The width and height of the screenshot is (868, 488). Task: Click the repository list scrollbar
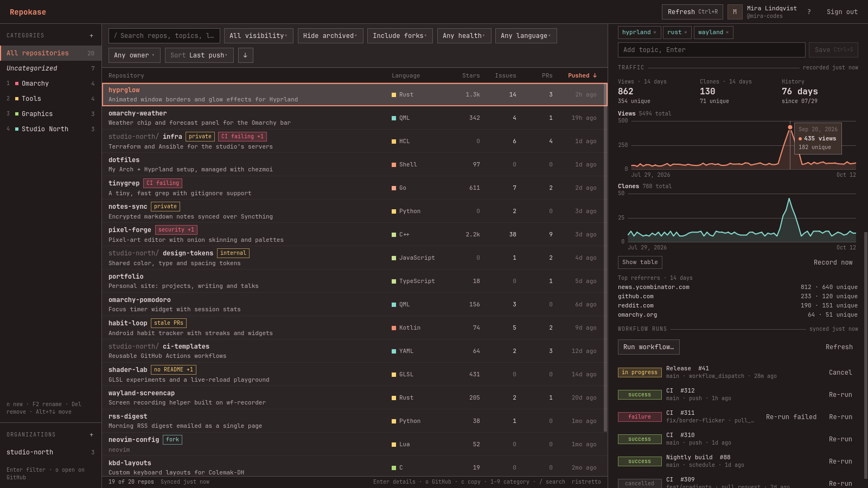tap(605, 258)
